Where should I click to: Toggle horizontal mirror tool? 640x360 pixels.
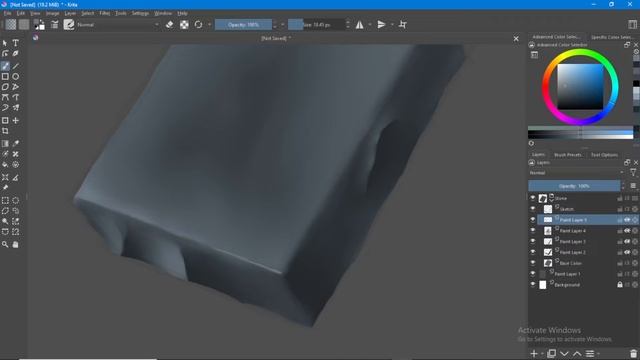pyautogui.click(x=360, y=24)
